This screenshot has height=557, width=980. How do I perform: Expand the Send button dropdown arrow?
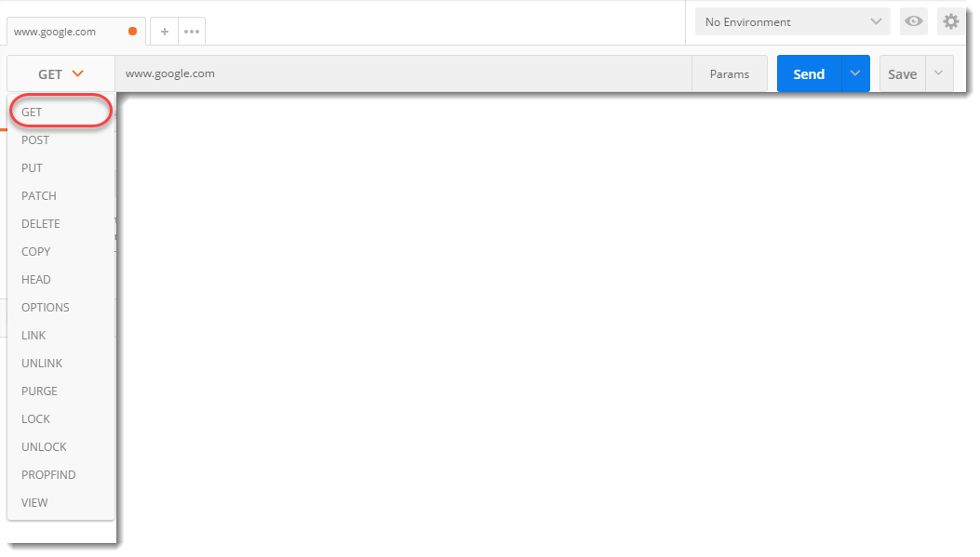tap(855, 73)
